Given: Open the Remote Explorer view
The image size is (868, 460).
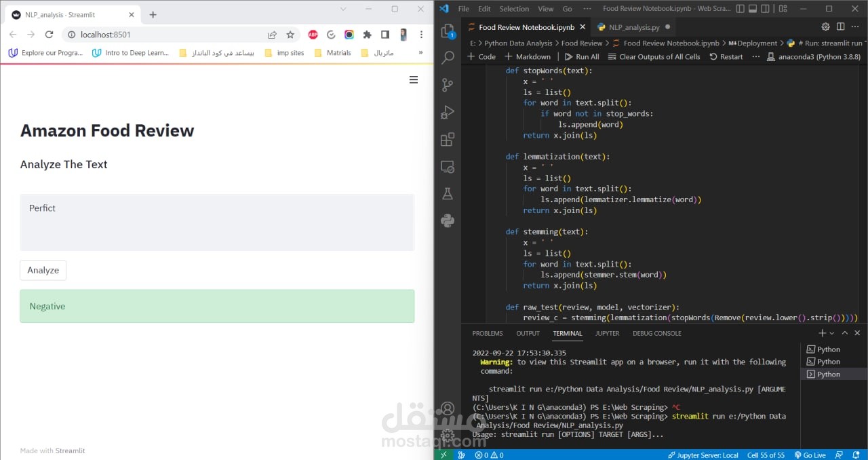Looking at the screenshot, I should coord(448,167).
